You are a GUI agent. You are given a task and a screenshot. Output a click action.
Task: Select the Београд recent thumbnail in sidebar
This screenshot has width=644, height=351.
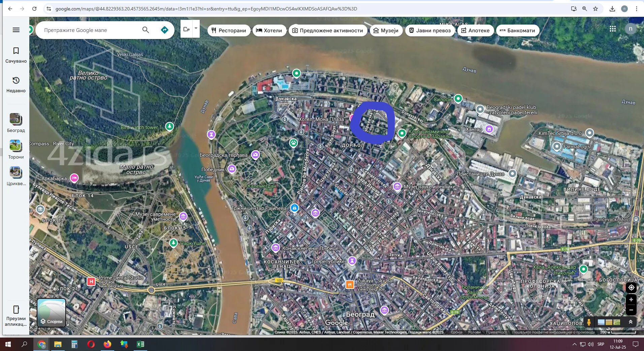16,123
